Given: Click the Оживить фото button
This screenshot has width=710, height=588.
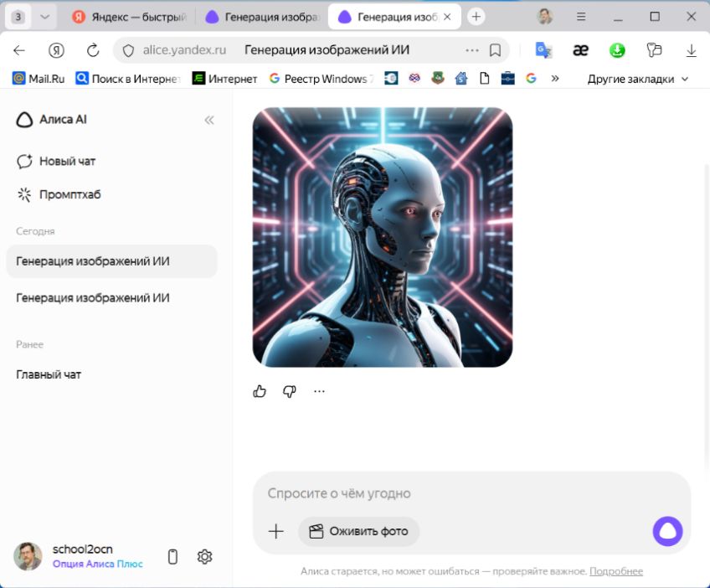Looking at the screenshot, I should (358, 531).
